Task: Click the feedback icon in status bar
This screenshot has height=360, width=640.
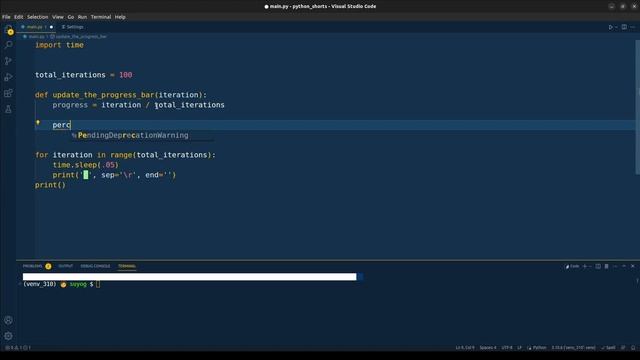Action: click(x=623, y=348)
